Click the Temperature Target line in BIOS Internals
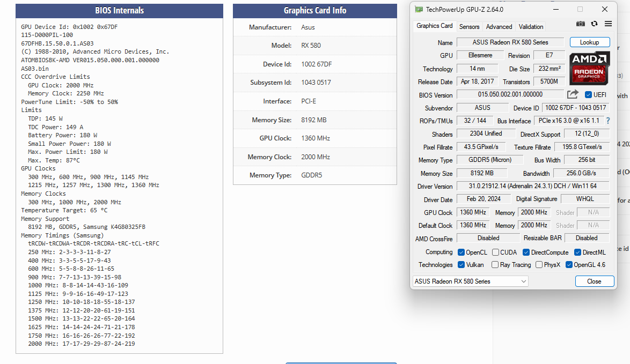Screen dimensions: 630x364 click(x=64, y=210)
